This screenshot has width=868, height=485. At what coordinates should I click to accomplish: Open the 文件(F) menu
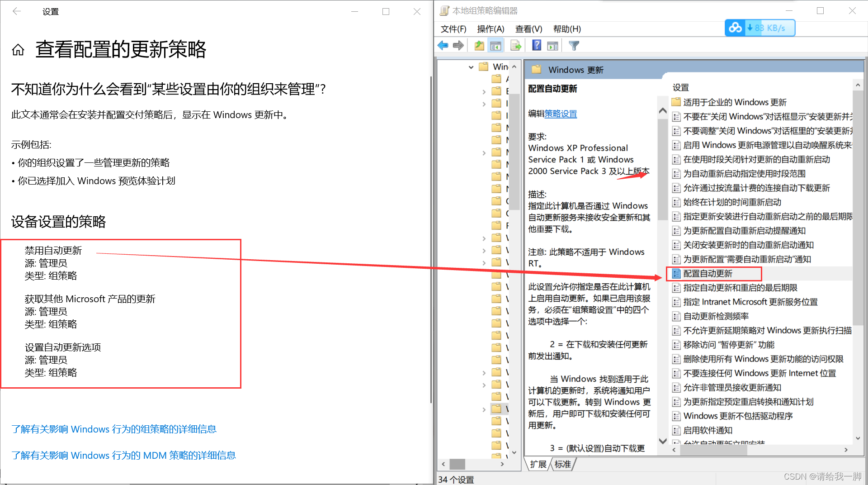(453, 29)
